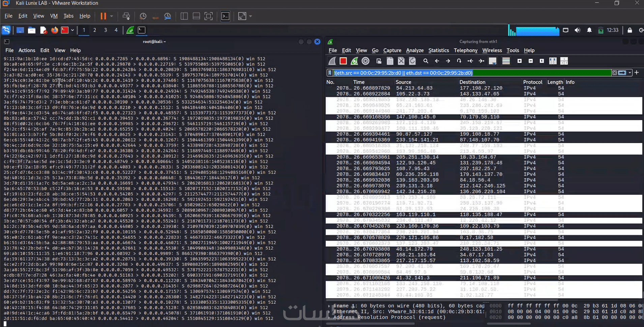This screenshot has height=327, width=644.
Task: Add a display filter button with plus
Action: click(637, 73)
